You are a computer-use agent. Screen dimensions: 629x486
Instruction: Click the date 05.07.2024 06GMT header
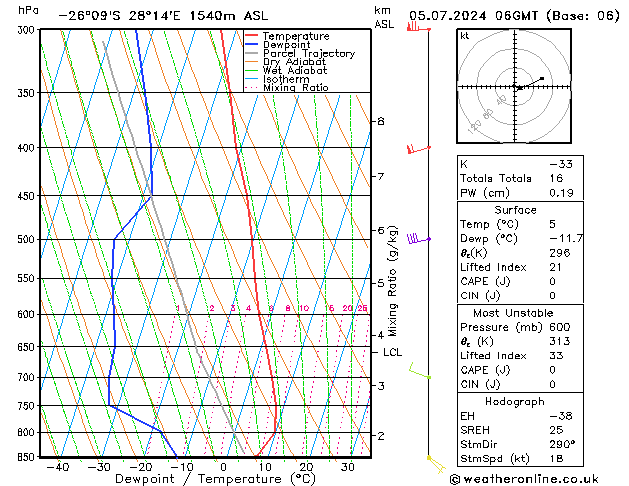pyautogui.click(x=474, y=16)
